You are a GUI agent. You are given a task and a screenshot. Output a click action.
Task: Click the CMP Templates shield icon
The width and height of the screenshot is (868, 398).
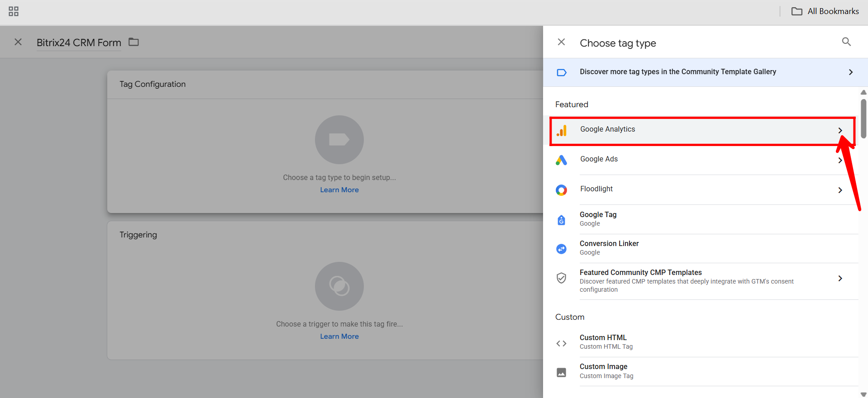tap(561, 278)
